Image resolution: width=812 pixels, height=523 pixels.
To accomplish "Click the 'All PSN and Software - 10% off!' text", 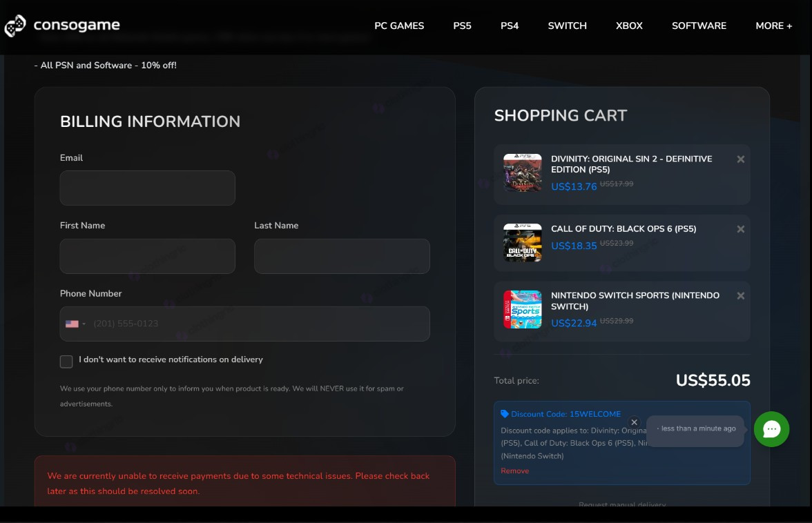I will click(105, 65).
